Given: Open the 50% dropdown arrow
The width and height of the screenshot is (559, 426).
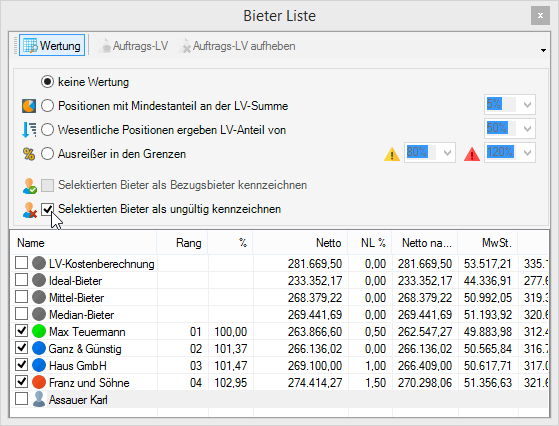Looking at the screenshot, I should (x=527, y=129).
